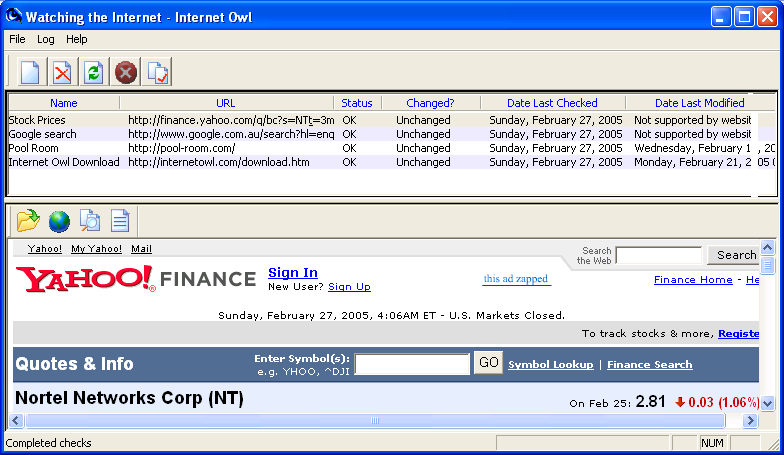
Task: Click the yellow folder icon with green arrow
Action: [x=28, y=220]
